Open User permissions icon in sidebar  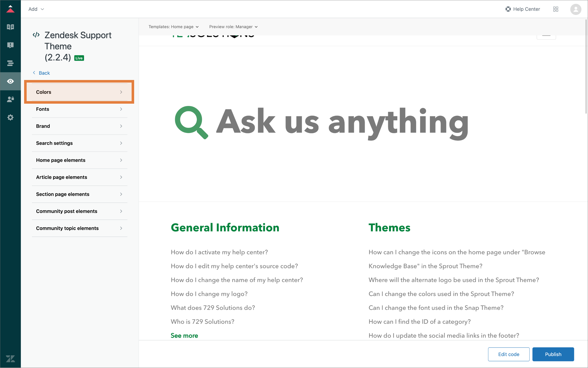(x=10, y=99)
